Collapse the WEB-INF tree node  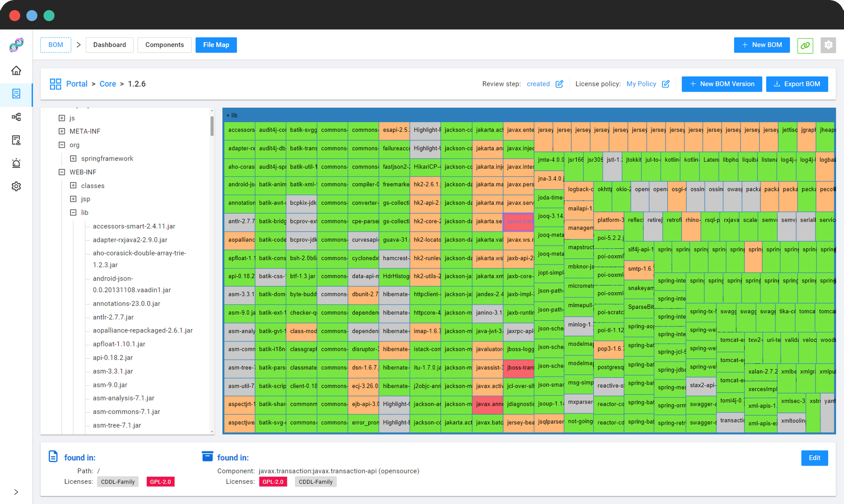(62, 172)
